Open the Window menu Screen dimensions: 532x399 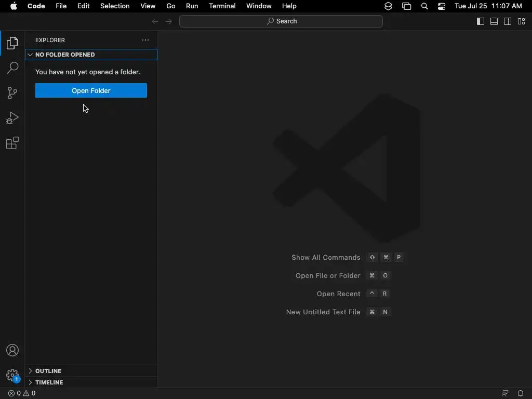coord(259,6)
